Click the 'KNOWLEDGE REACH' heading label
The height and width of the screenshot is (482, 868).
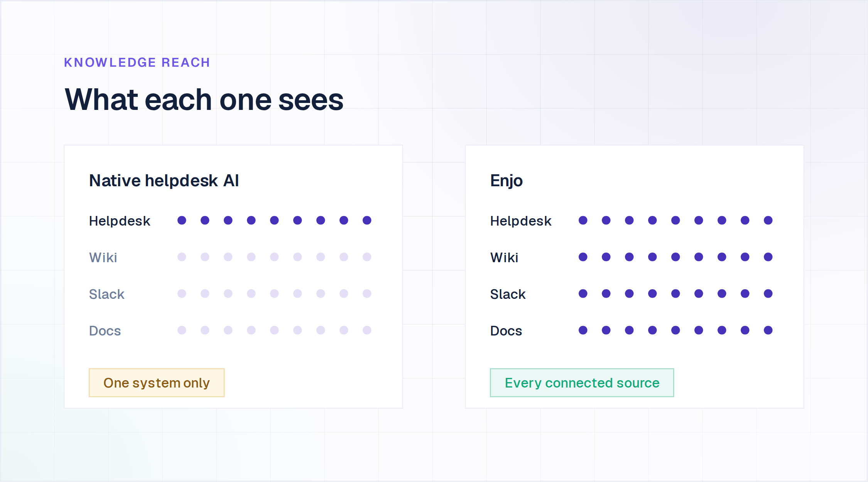(137, 62)
